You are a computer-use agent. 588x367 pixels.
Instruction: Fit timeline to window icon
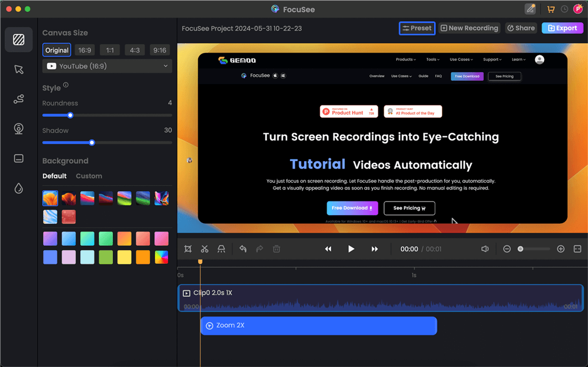(577, 249)
